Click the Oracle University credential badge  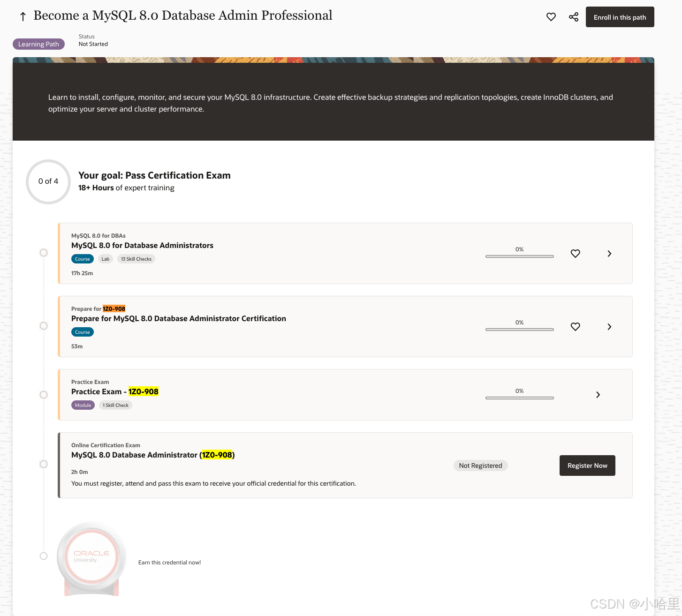91,559
